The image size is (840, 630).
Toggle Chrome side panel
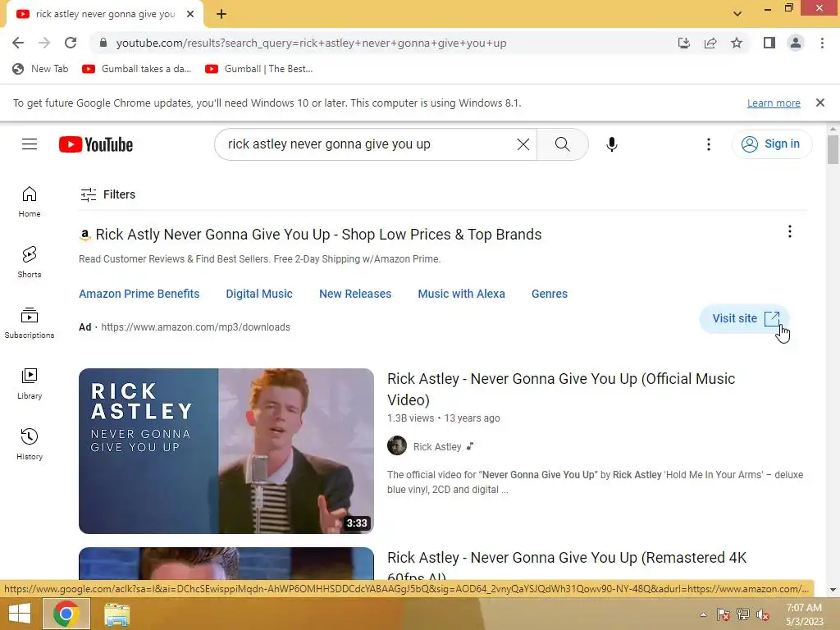tap(769, 43)
